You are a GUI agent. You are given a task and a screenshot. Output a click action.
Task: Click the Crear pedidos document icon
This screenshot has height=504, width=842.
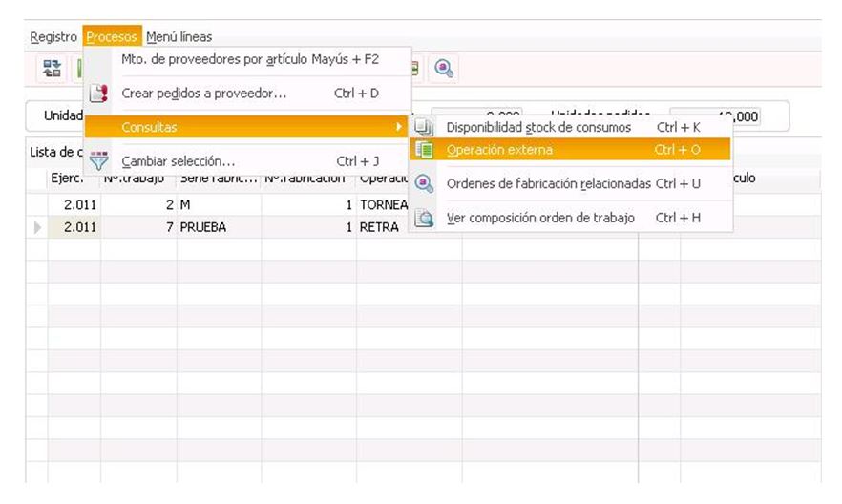coord(99,94)
